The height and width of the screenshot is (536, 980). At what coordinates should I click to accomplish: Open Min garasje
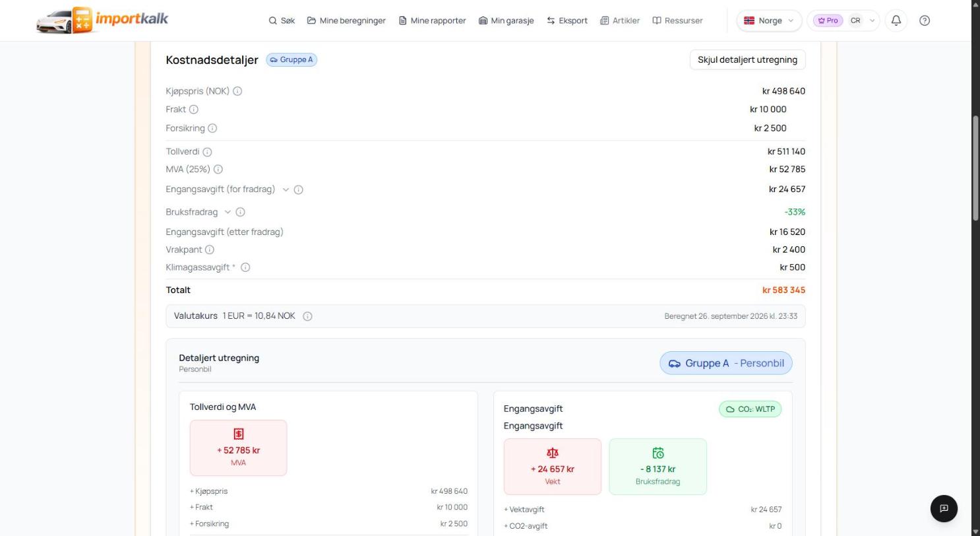tap(506, 20)
